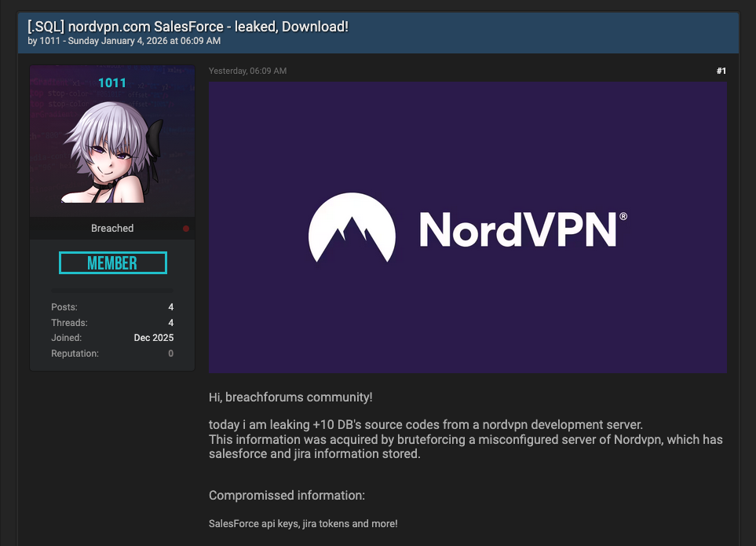Open the post permalink #1
Viewport: 756px width, 546px height.
[x=721, y=71]
